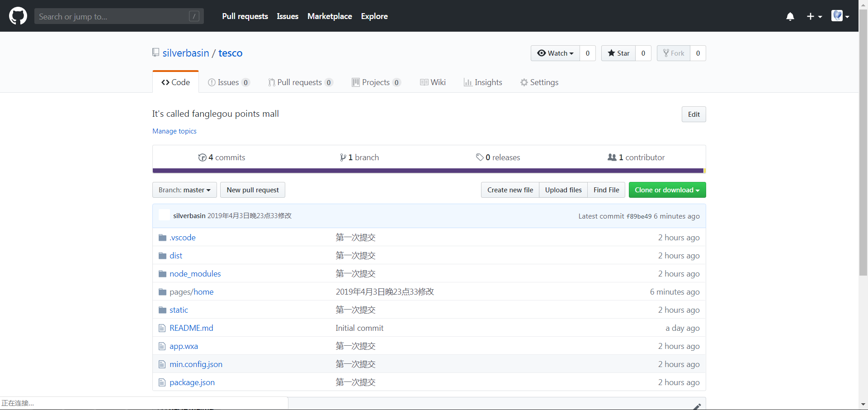This screenshot has width=868, height=410.
Task: Focus the Search or jump to field
Action: click(x=119, y=16)
